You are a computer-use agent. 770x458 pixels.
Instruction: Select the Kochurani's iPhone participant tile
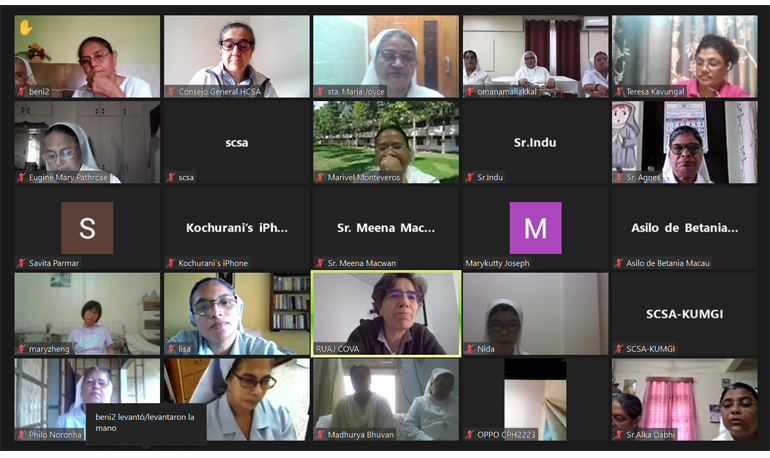point(237,228)
